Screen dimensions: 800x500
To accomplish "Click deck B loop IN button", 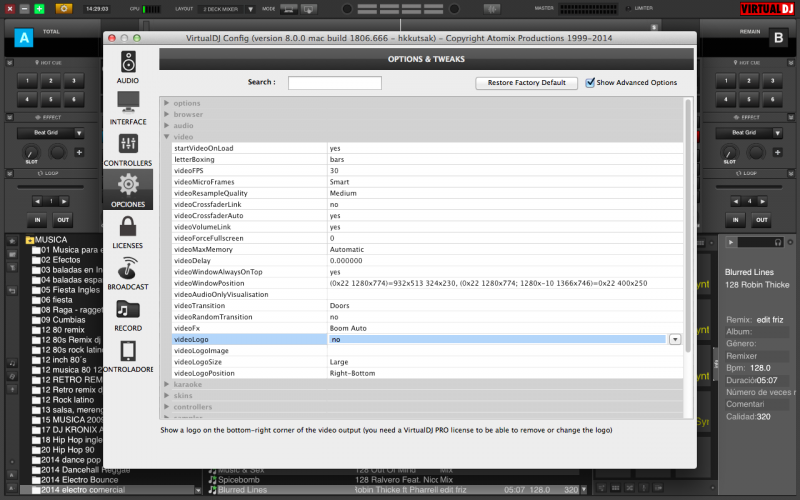I will [735, 220].
